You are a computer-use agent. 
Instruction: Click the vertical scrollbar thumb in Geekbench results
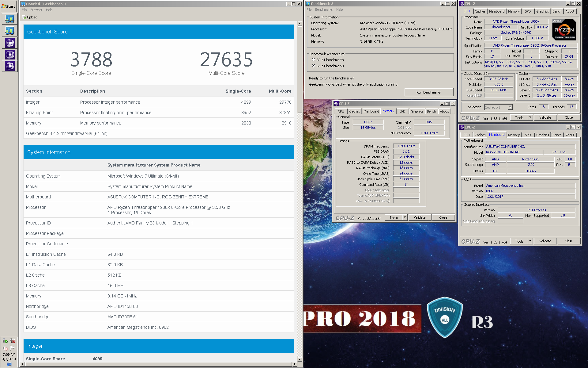[300, 69]
